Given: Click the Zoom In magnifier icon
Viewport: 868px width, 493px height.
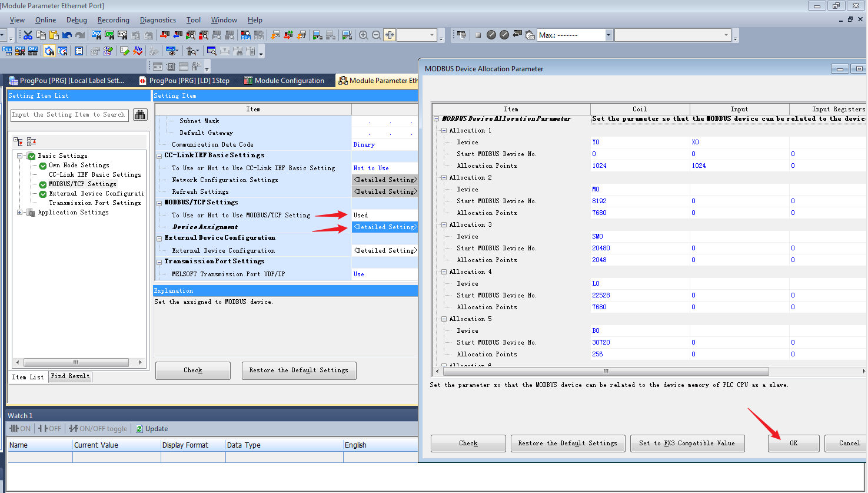Looking at the screenshot, I should click(x=364, y=35).
